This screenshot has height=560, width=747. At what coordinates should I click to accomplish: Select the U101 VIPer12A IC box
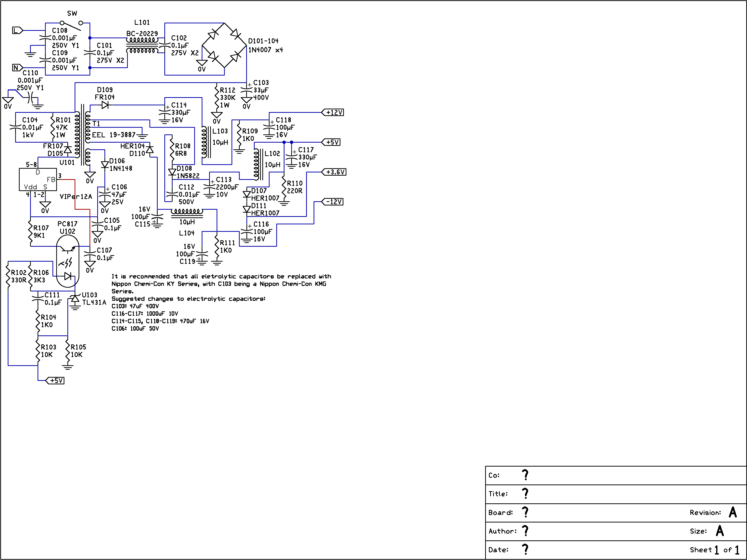38,179
